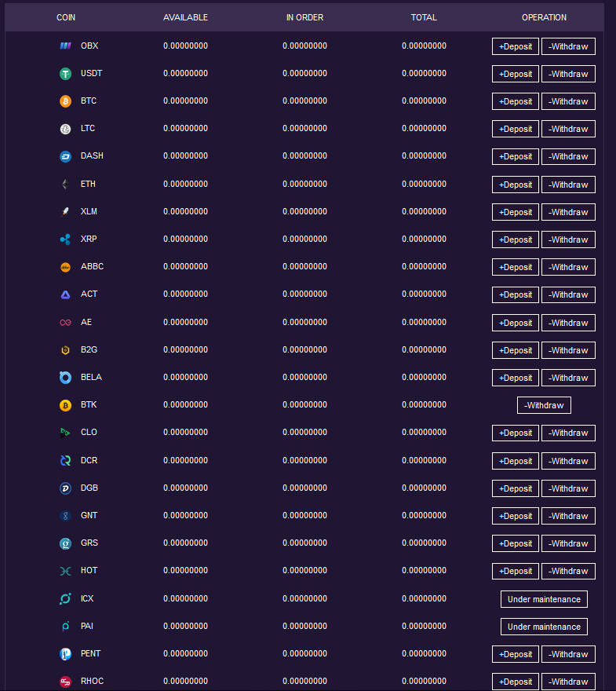Withdraw HOT tokens
Viewport: 616px width, 691px height.
568,571
